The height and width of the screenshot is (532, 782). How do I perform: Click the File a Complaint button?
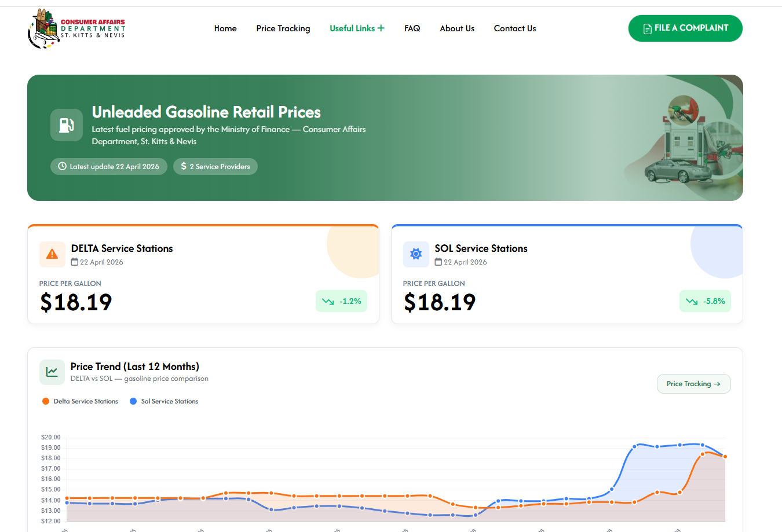[x=685, y=28]
